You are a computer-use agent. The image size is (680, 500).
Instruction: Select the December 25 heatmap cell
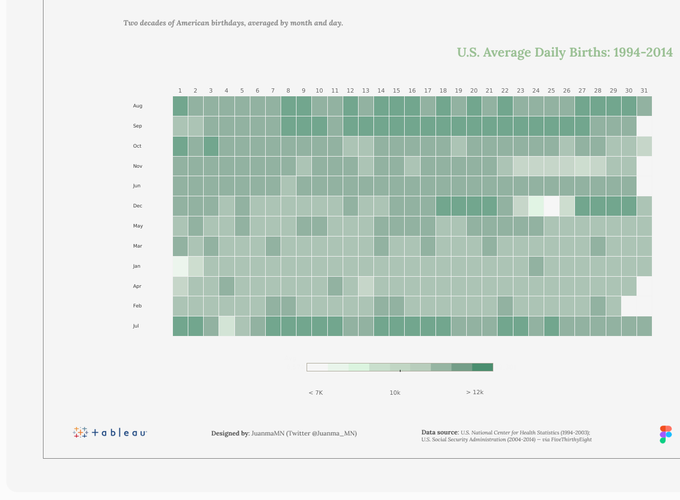[551, 206]
